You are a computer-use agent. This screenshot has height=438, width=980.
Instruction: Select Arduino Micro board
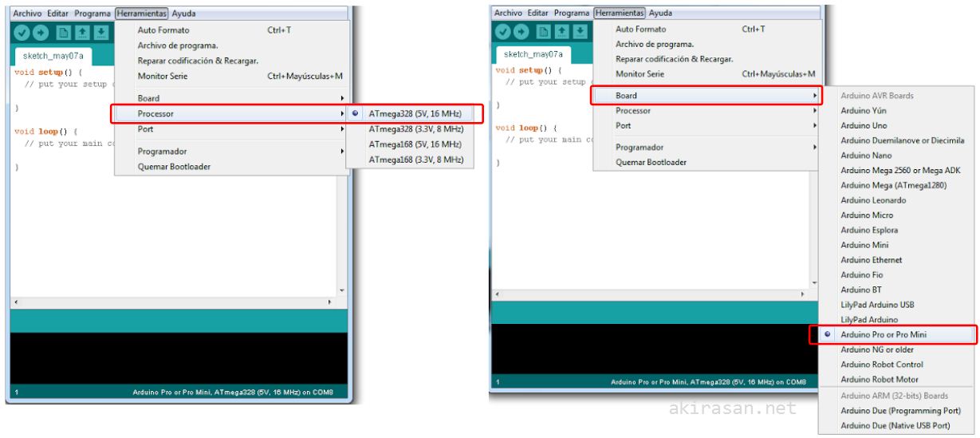coord(896,215)
